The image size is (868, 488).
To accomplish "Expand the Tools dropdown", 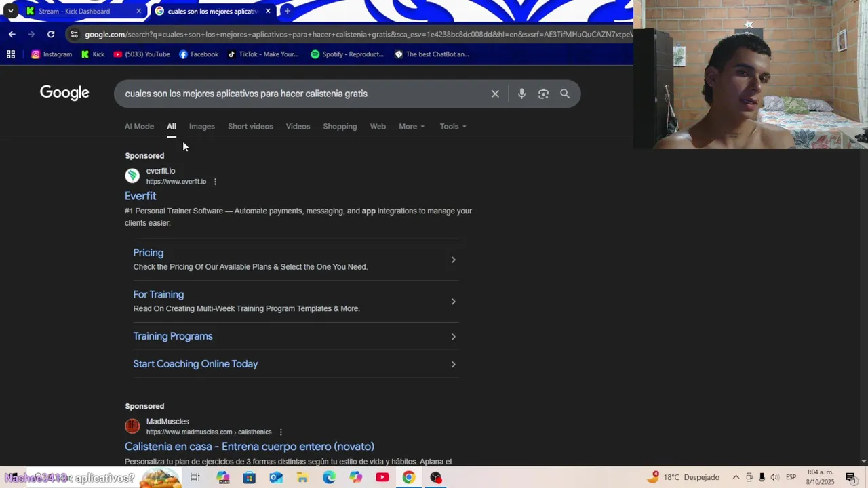I will coord(453,127).
